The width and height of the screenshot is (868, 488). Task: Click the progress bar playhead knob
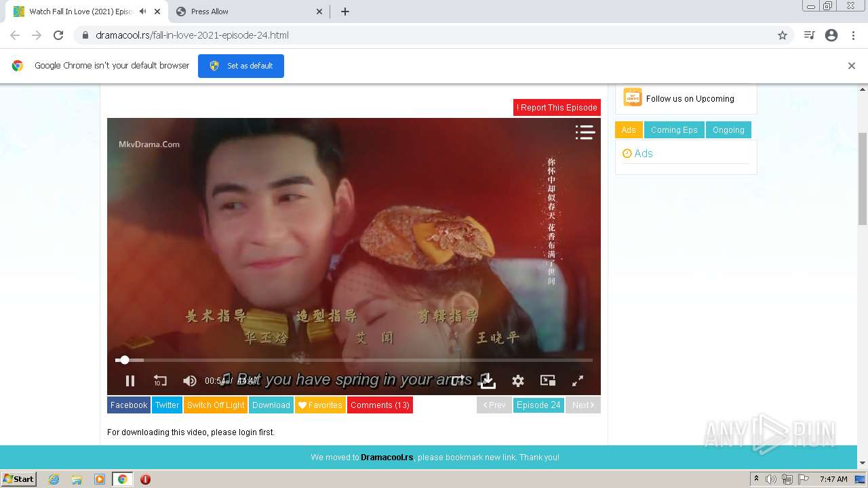(x=124, y=360)
